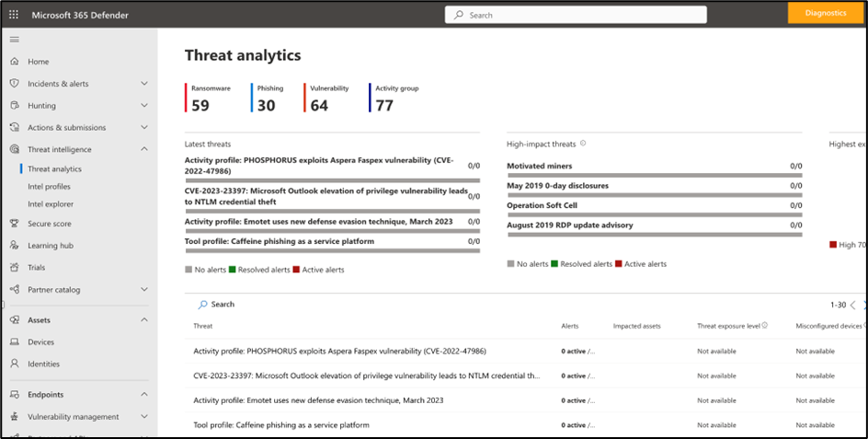Click the Motivated miners alert progress bar

coord(655,175)
